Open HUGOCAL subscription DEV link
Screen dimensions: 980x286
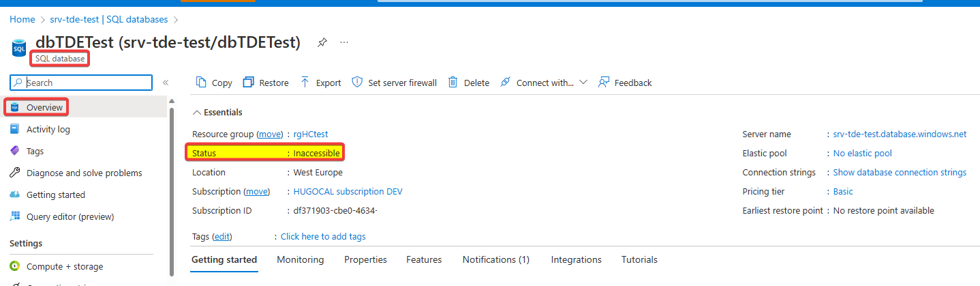pos(348,191)
